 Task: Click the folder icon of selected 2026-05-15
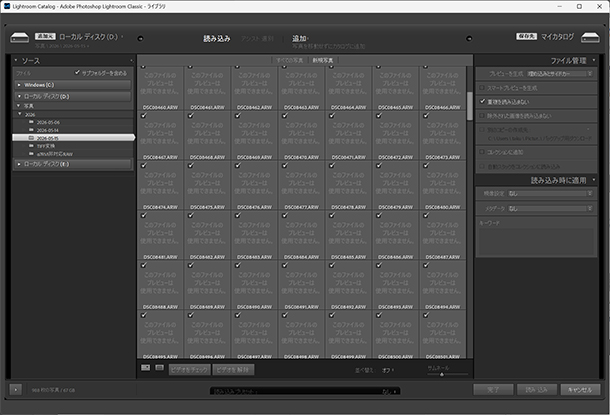tap(32, 138)
